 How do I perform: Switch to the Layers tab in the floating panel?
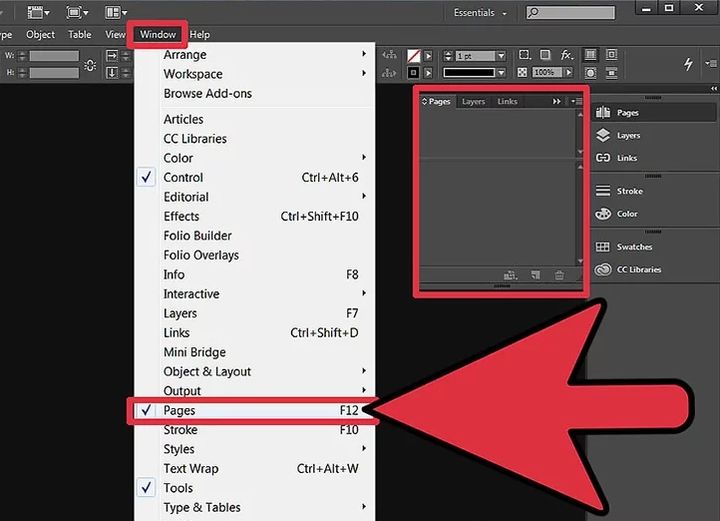pos(473,101)
